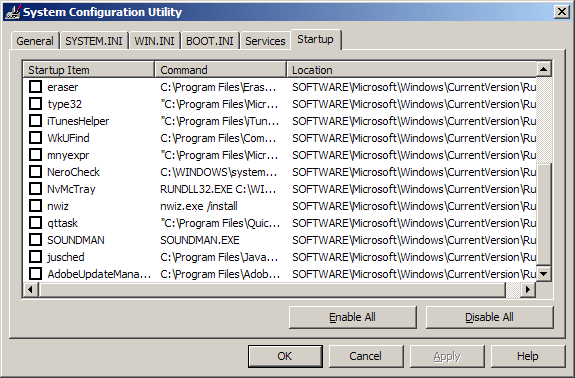Click the Enable All button
This screenshot has width=575, height=378.
[x=352, y=317]
